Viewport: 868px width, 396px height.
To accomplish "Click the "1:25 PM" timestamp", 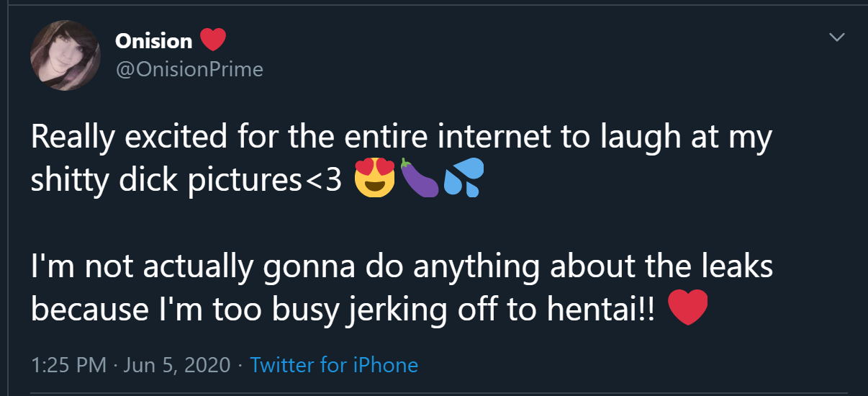I will point(69,364).
